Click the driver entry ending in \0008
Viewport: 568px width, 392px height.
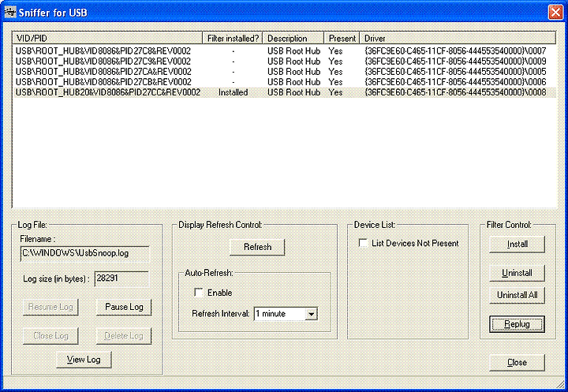455,92
